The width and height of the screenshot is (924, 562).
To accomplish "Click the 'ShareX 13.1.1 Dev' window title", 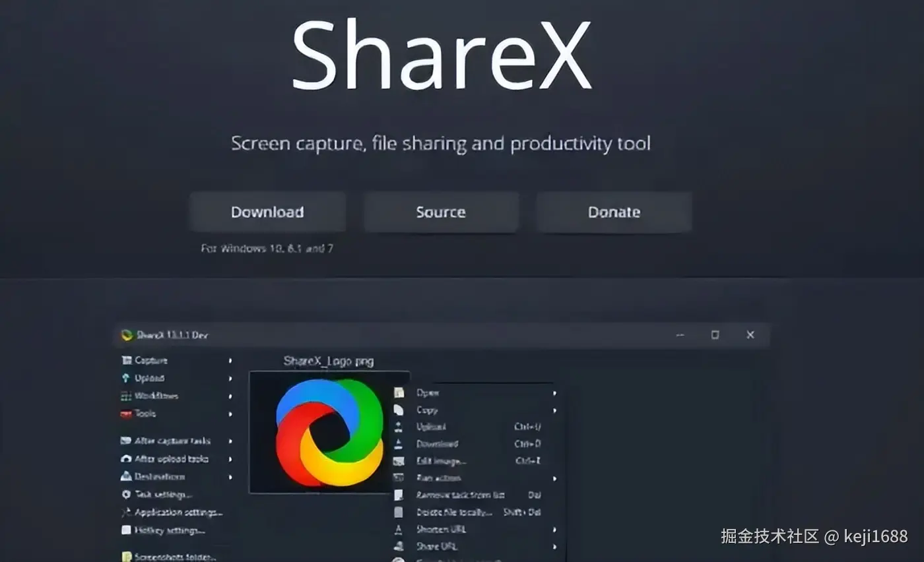I will tap(172, 335).
